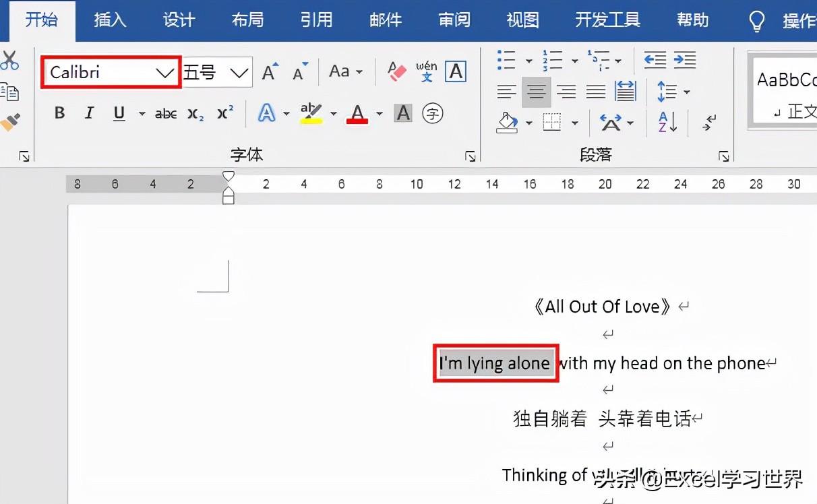
Task: Click the multilevel list icon
Action: coord(598,60)
